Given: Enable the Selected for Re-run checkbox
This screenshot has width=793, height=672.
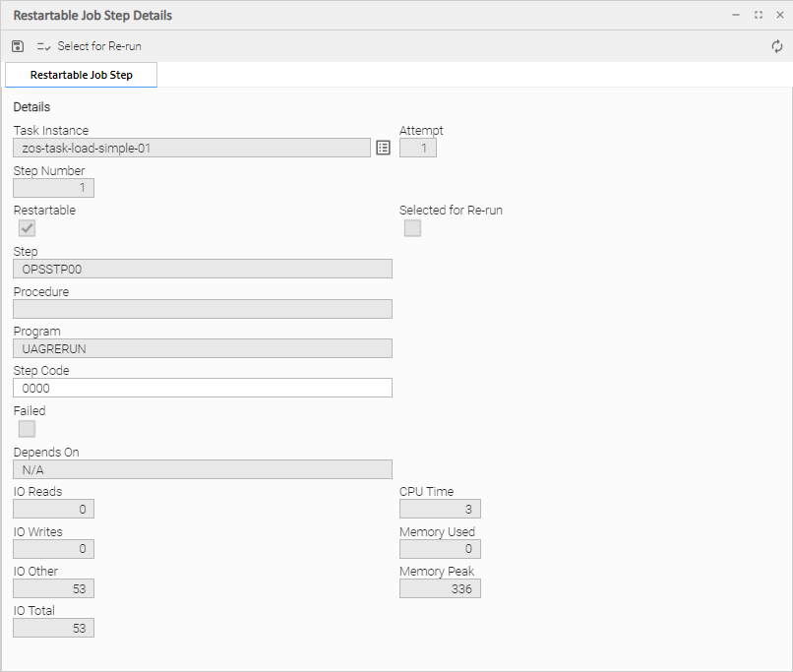Looking at the screenshot, I should [x=412, y=228].
